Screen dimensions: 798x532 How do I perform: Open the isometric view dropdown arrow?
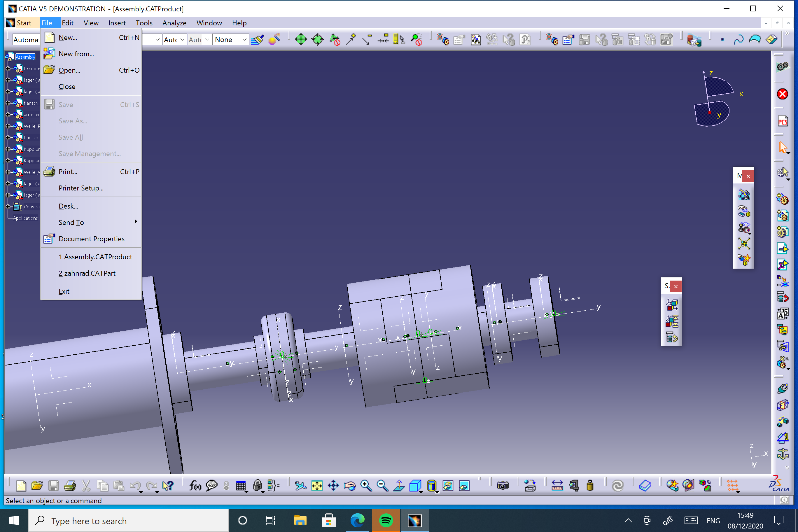pyautogui.click(x=421, y=492)
